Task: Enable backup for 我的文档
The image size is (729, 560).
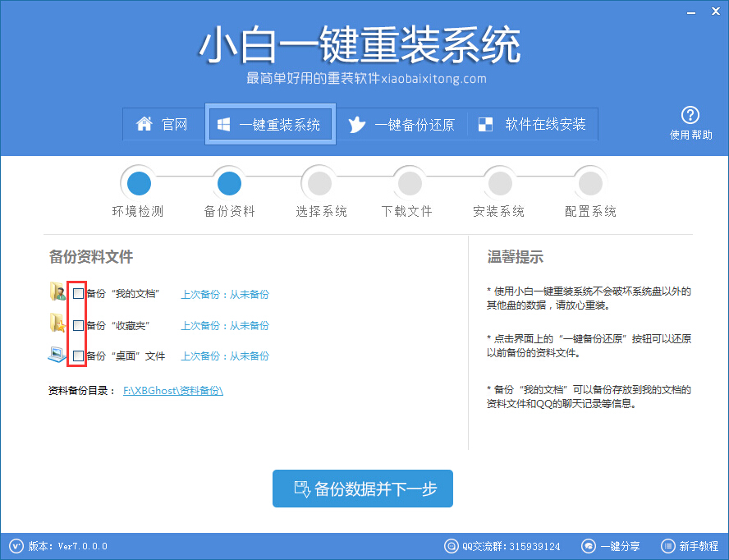Action: click(x=78, y=292)
